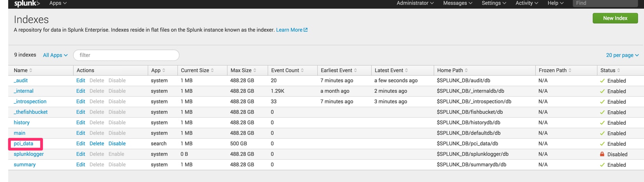Open the history index
This screenshot has height=182, width=644.
pos(21,123)
